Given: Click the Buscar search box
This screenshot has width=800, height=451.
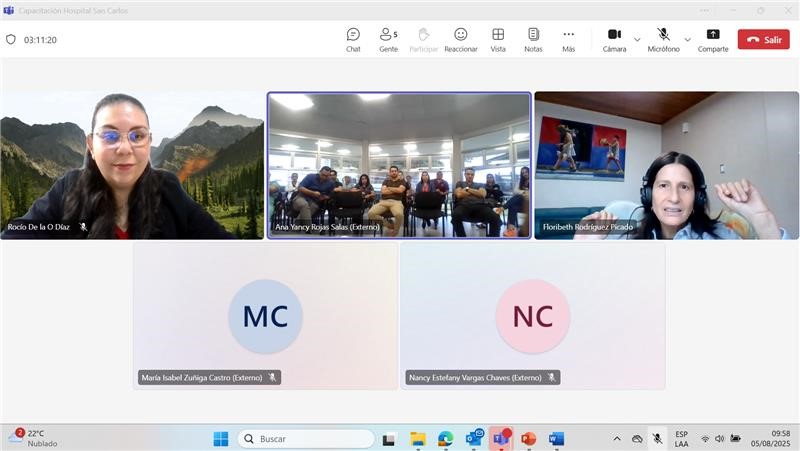Looking at the screenshot, I should pyautogui.click(x=306, y=439).
